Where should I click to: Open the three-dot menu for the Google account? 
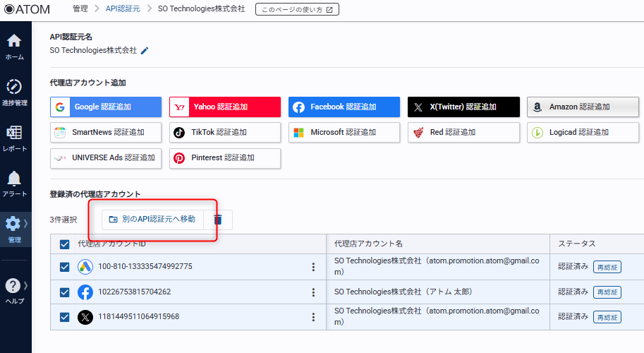pos(312,267)
